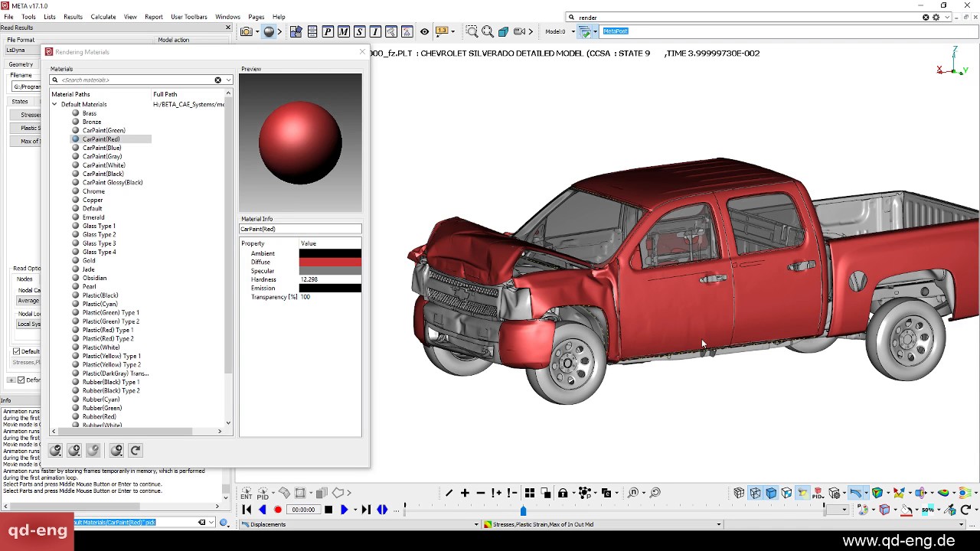
Task: Switch to the Geometry tab
Action: coord(21,64)
